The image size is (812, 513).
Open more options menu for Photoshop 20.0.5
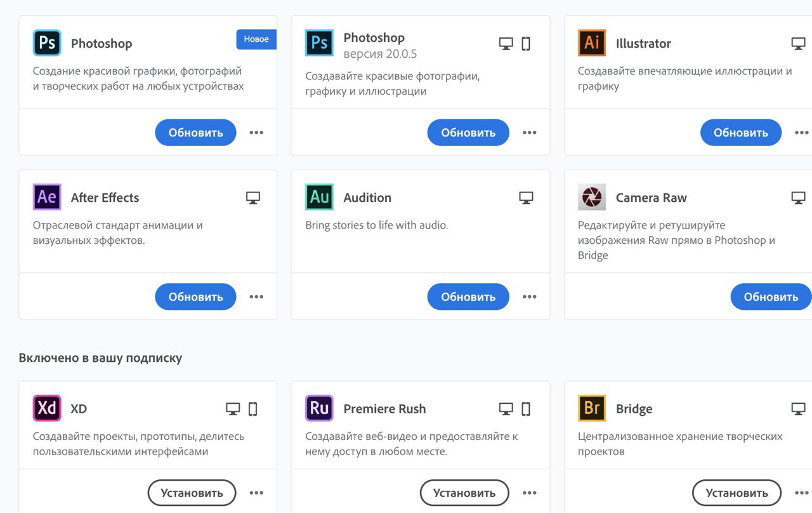coord(529,133)
